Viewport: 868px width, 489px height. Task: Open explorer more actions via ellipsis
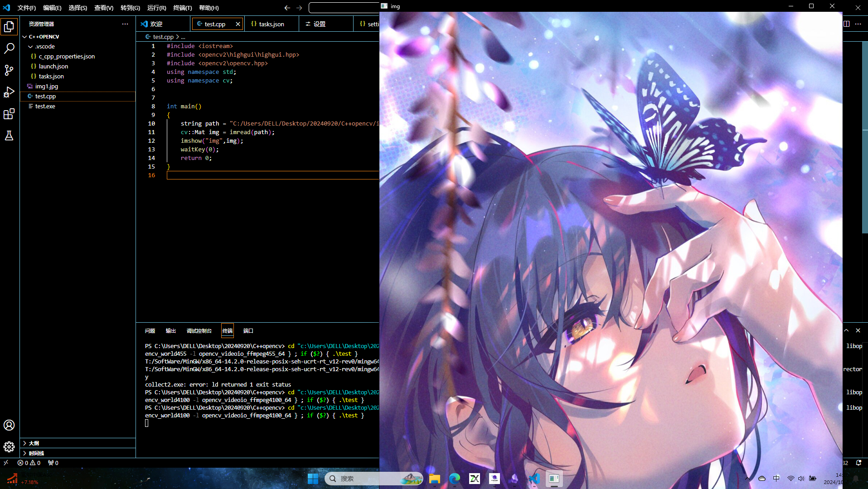pos(125,24)
